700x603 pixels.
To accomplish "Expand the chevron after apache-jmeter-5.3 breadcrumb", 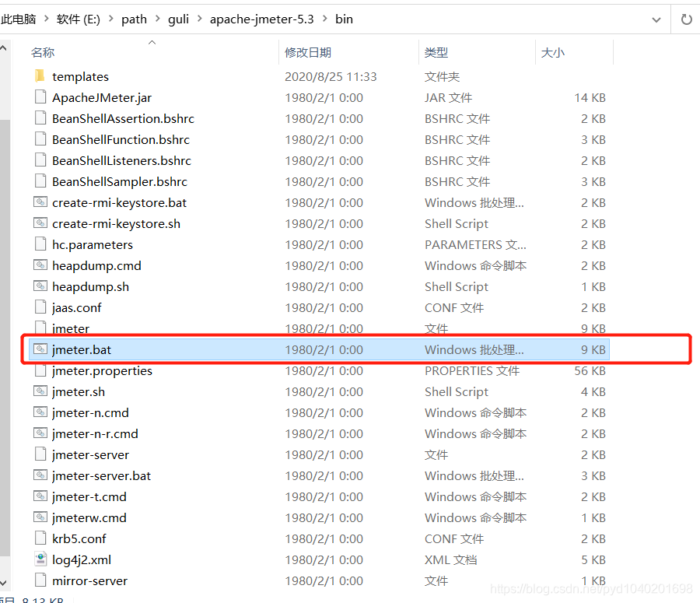I will click(x=324, y=19).
